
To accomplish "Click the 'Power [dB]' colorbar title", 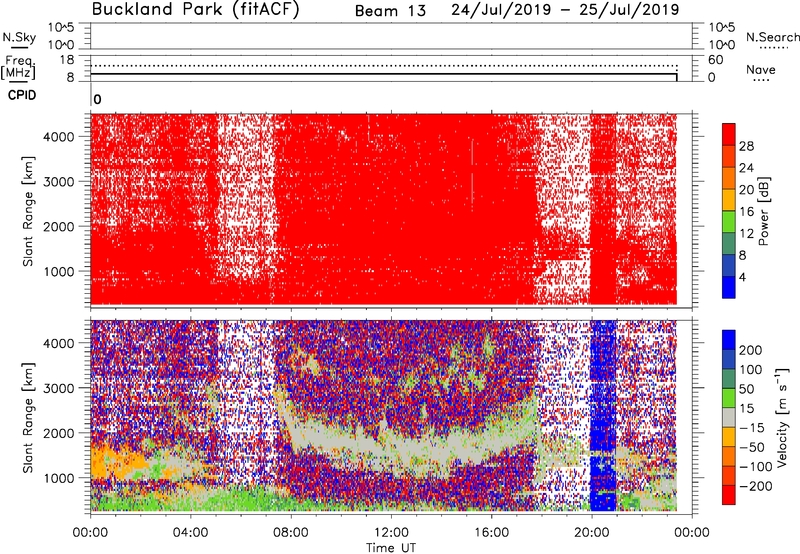I will point(764,211).
